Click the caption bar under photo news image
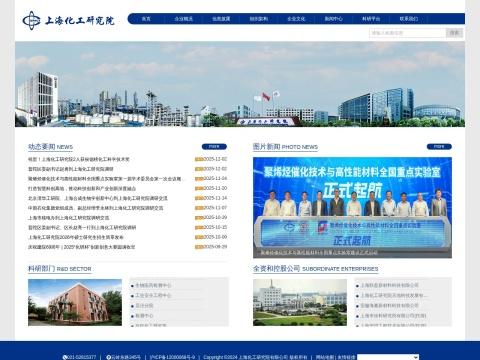 tap(352, 253)
